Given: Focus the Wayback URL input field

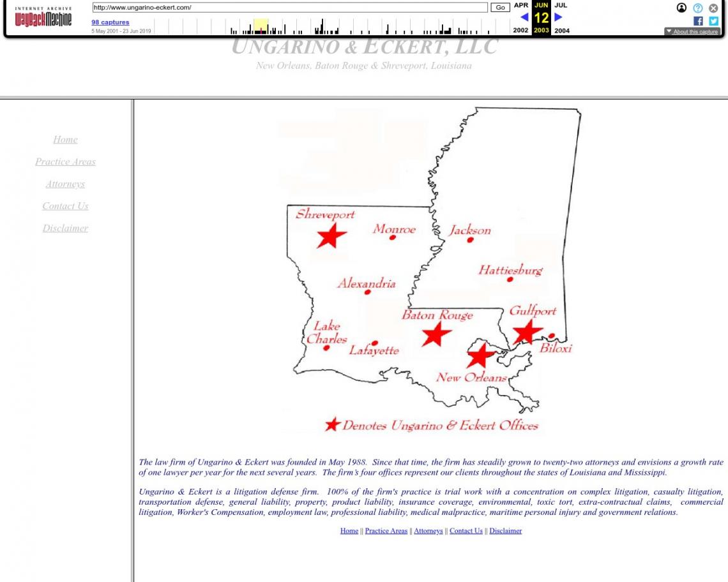Looking at the screenshot, I should point(290,8).
